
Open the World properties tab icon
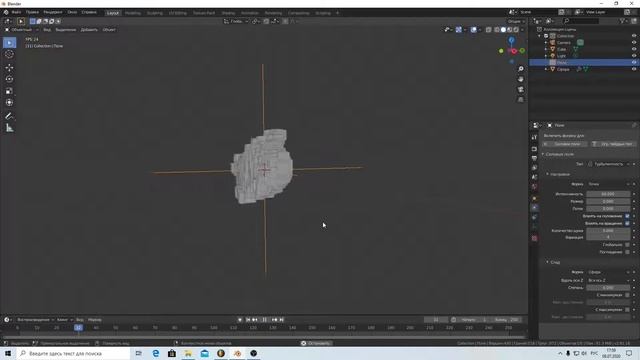tap(534, 187)
